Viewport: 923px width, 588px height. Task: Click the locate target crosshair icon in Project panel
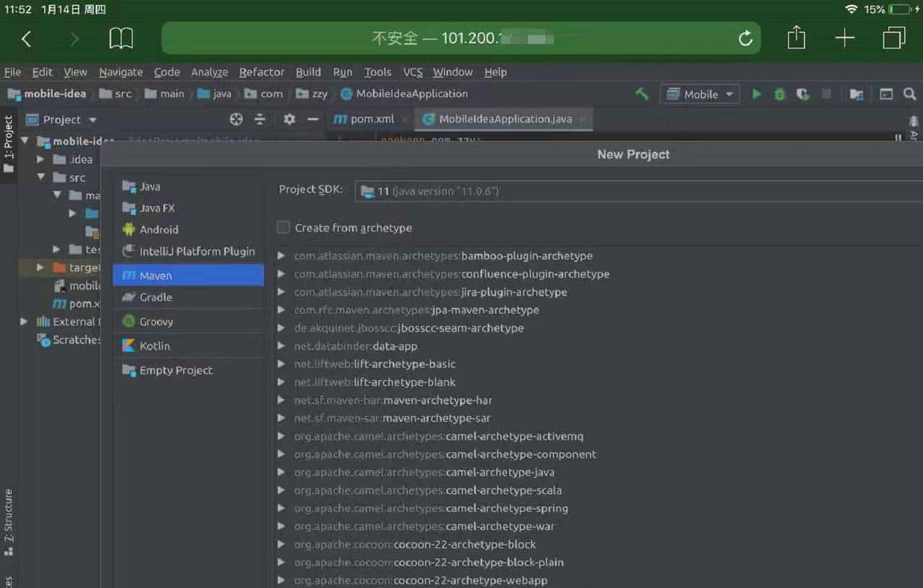pyautogui.click(x=236, y=120)
